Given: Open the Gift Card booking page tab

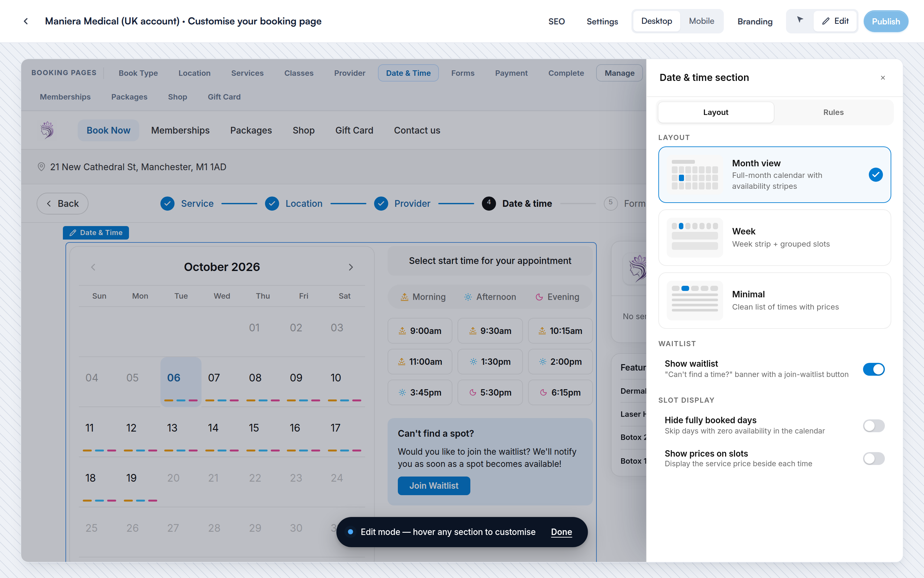Looking at the screenshot, I should 224,97.
